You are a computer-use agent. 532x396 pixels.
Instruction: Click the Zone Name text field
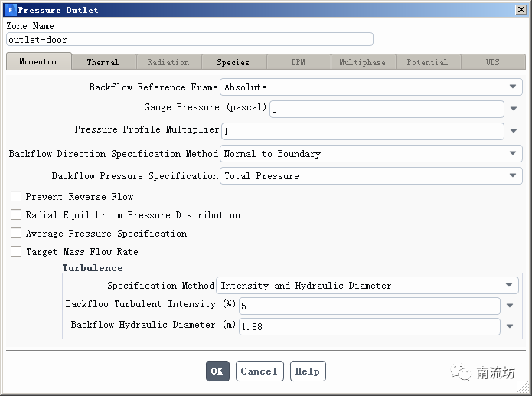[x=189, y=39]
